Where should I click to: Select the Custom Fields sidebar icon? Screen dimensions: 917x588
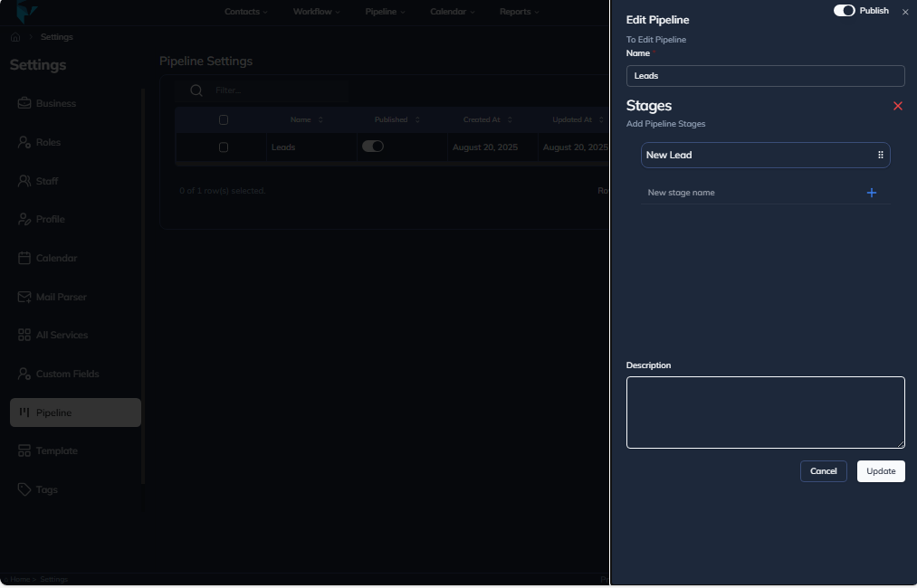tap(24, 374)
